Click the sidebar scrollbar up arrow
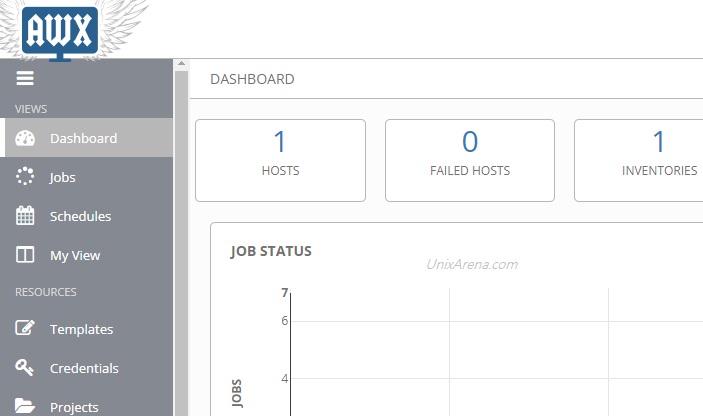The height and width of the screenshot is (416, 703). coord(181,64)
